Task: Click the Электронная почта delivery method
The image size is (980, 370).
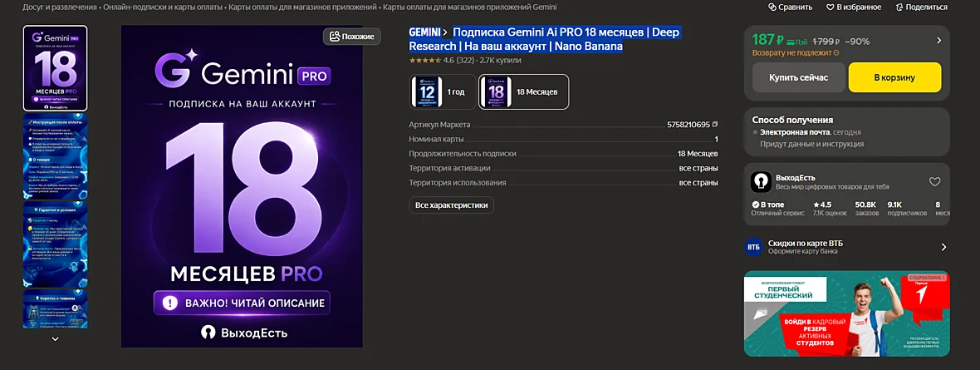Action: click(795, 132)
